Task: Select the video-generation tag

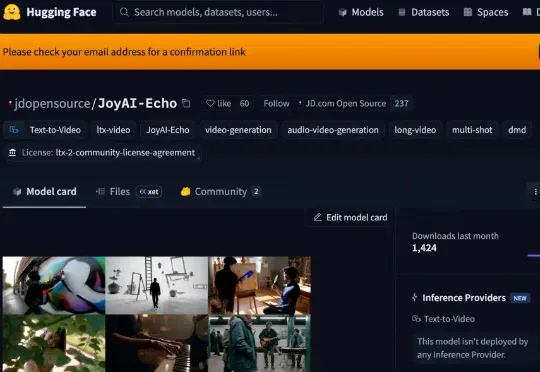Action: point(238,130)
